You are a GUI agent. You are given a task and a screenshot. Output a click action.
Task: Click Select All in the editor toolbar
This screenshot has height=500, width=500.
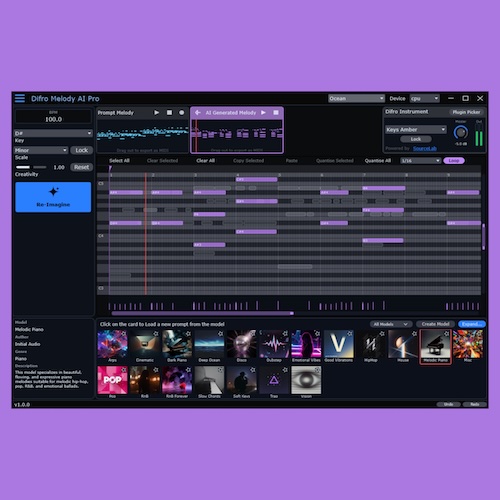(x=119, y=161)
